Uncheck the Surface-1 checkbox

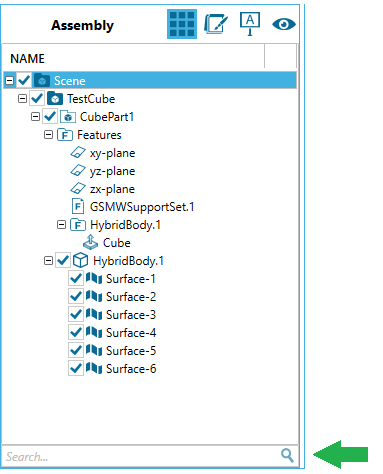click(76, 278)
